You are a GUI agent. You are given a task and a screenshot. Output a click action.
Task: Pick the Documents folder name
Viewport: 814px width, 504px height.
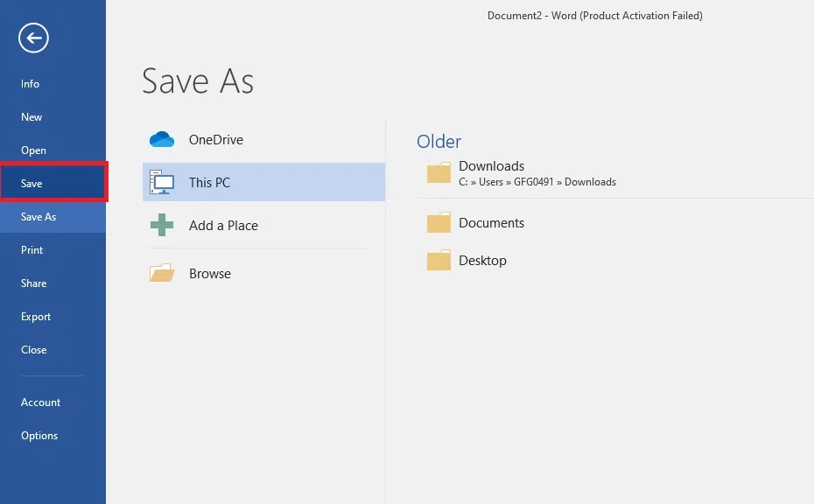491,222
